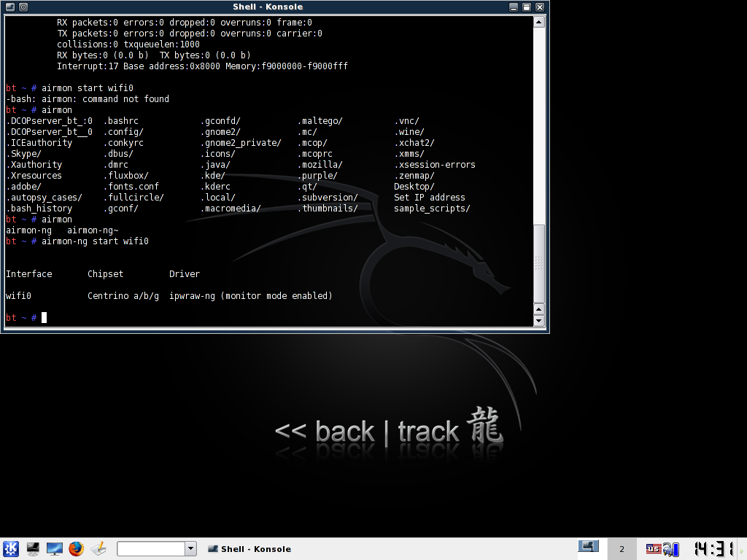Viewport: 747px width, 560px height.
Task: Click the '.Skype/' directory entry
Action: (x=24, y=153)
